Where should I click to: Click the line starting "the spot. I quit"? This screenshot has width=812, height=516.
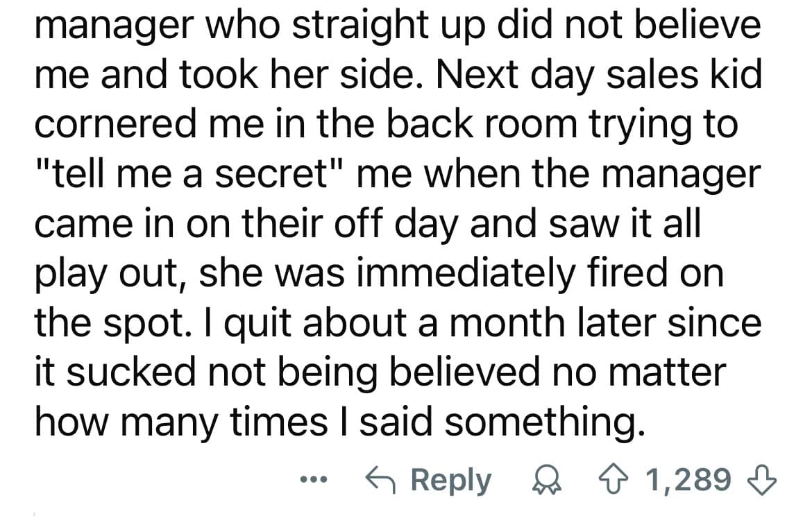398,322
